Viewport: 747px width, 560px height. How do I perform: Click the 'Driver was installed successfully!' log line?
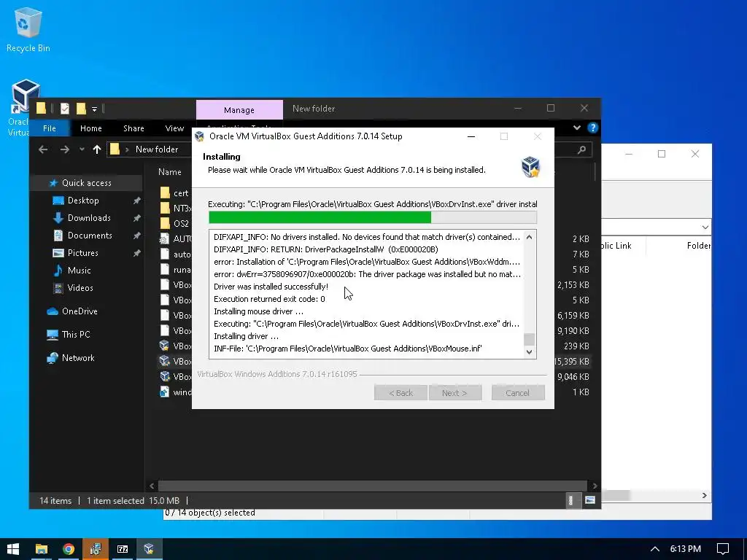tap(271, 287)
